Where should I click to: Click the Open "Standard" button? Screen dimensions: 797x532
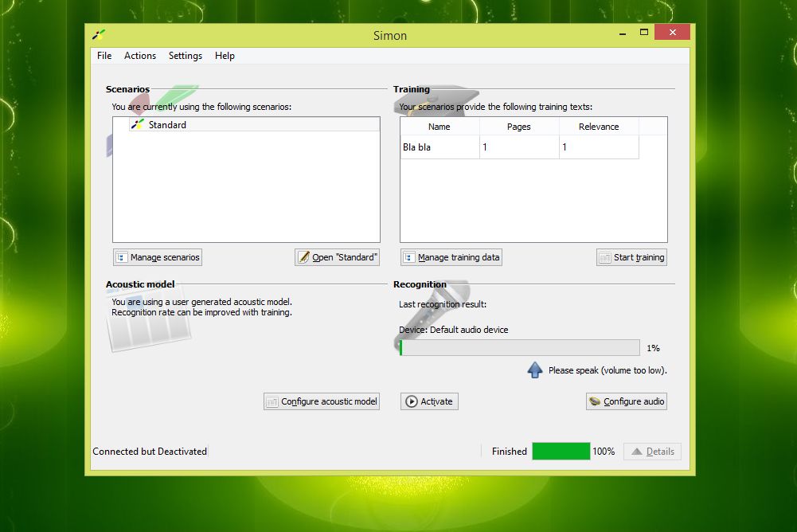(337, 257)
